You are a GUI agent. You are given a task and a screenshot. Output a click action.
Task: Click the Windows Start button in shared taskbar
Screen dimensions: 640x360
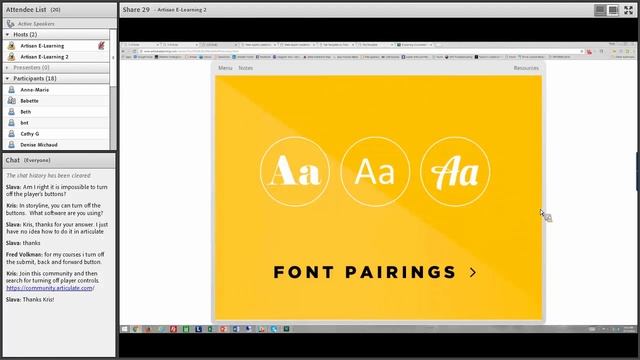pyautogui.click(x=124, y=329)
